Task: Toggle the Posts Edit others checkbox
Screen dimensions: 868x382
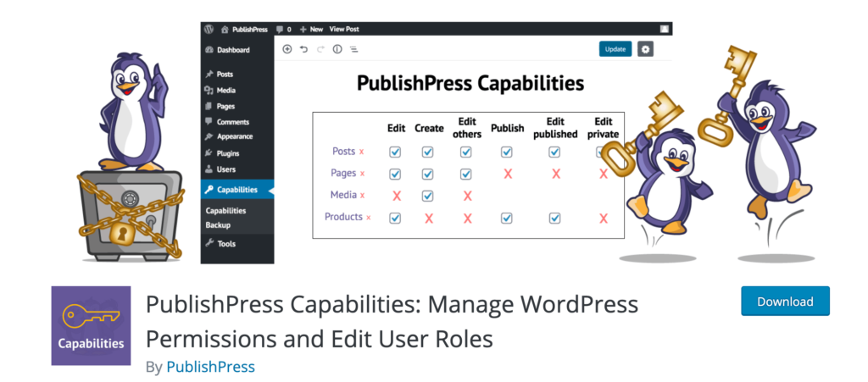Action: (466, 152)
